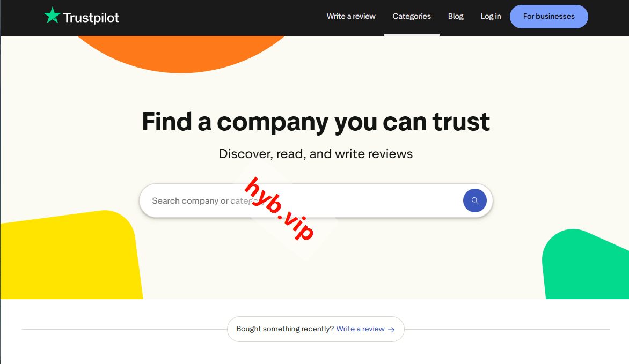This screenshot has height=364, width=629.
Task: Browse categories via the navigation menu
Action: 411,16
